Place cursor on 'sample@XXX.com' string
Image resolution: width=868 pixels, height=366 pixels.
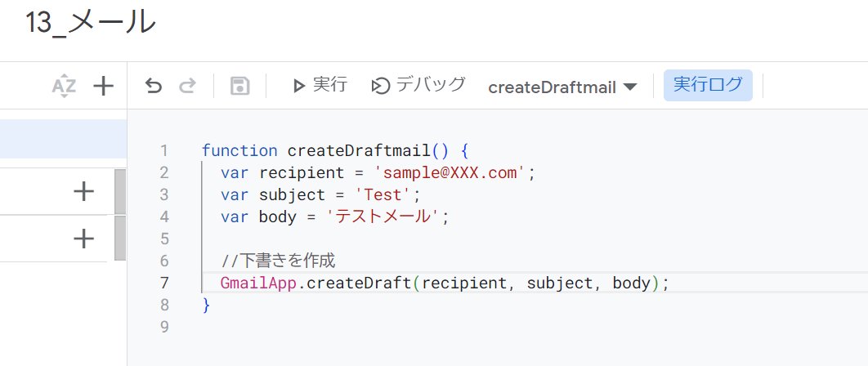[x=450, y=172]
